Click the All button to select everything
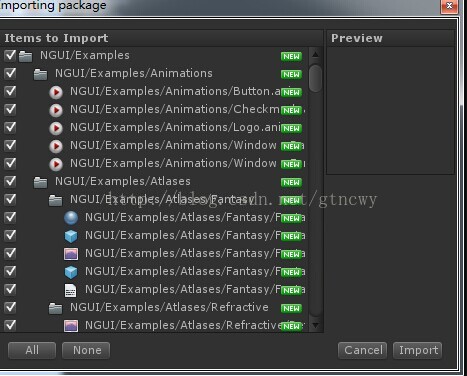Screen dimensions: 467x376 [x=32, y=350]
